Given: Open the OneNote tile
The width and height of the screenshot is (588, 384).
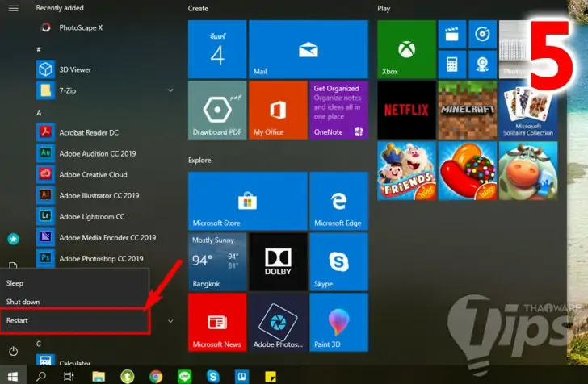Looking at the screenshot, I should coord(338,111).
